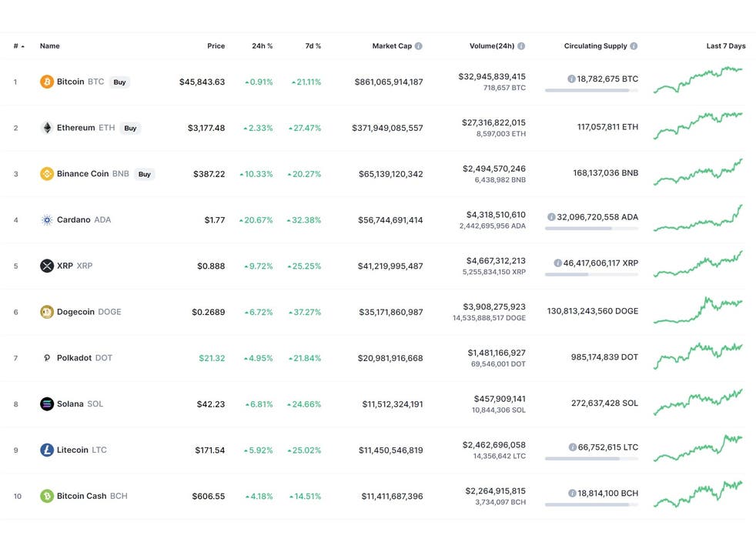Click the XRP coin logo icon
This screenshot has height=559, width=756.
tap(47, 266)
